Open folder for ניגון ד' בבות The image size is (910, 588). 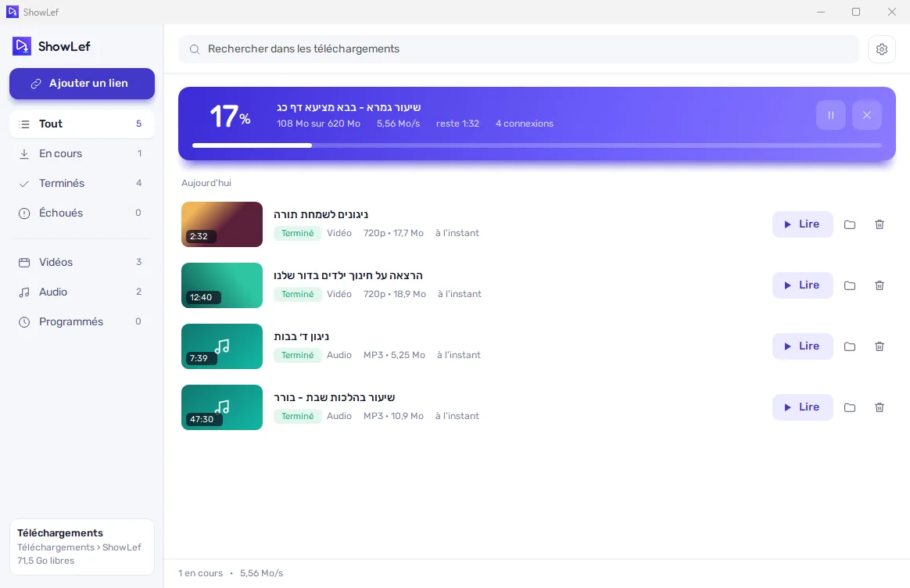click(850, 346)
